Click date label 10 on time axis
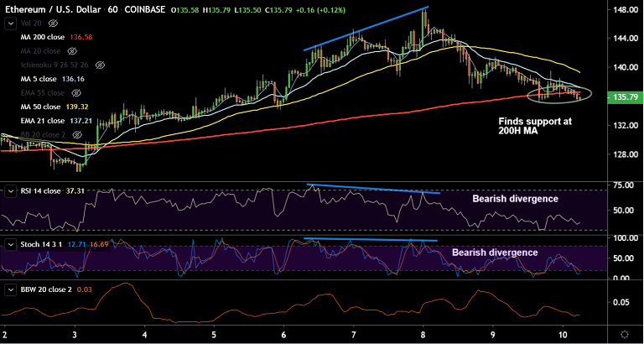The height and width of the screenshot is (344, 644). [x=563, y=334]
